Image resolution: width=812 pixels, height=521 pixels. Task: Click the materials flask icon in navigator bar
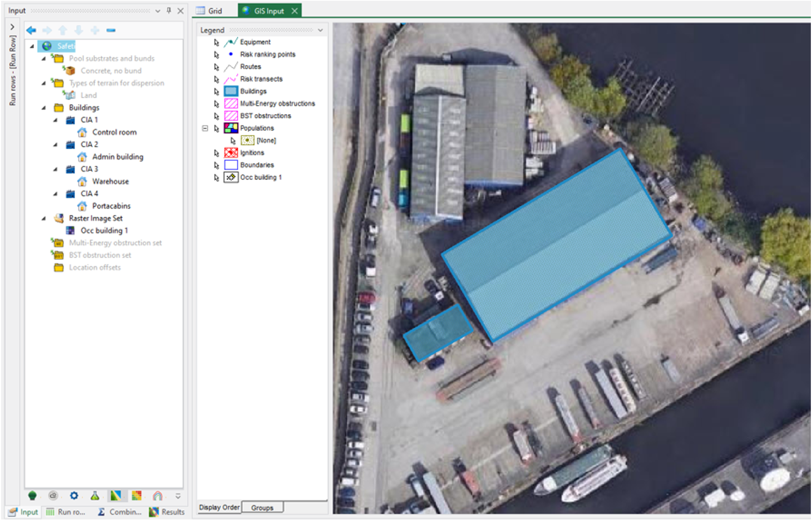coord(95,496)
